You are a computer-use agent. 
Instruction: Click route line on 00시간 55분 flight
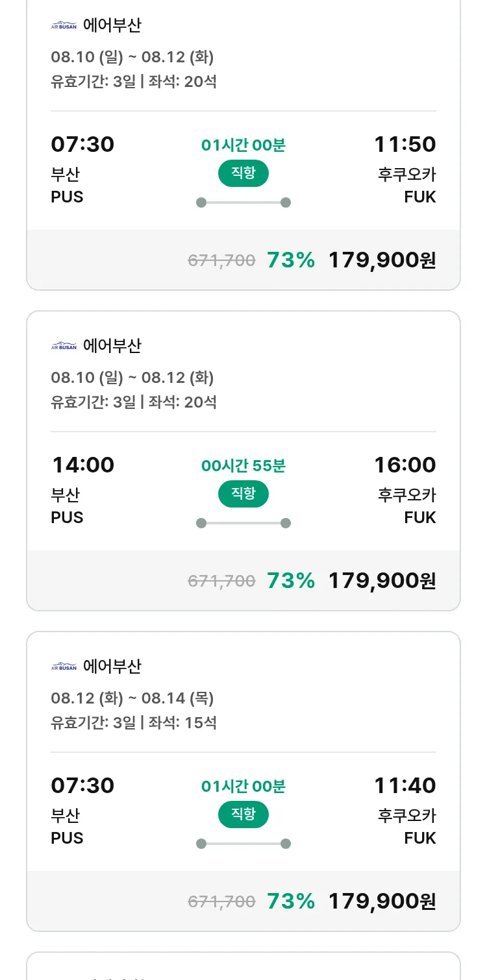(x=243, y=523)
